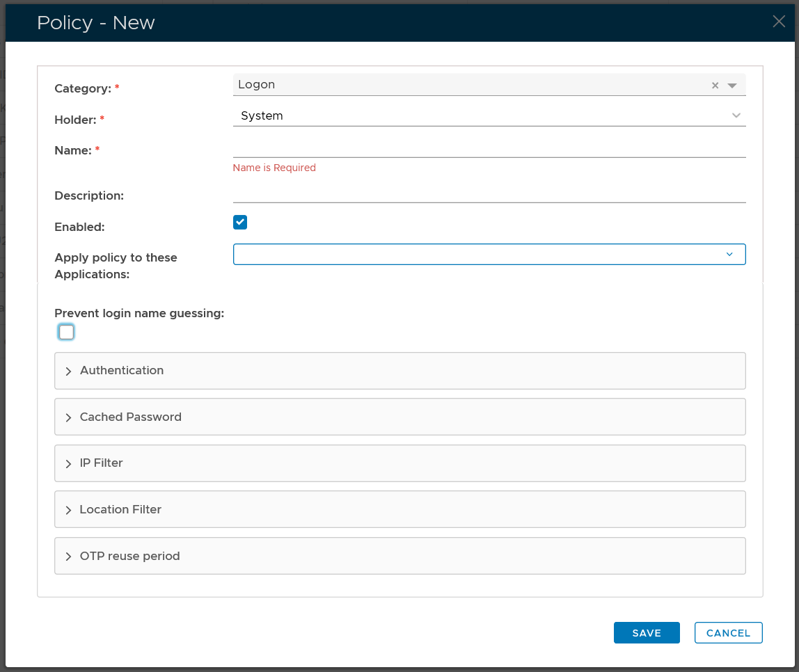The image size is (799, 672).
Task: Expand the Location Filter section
Action: (x=120, y=510)
